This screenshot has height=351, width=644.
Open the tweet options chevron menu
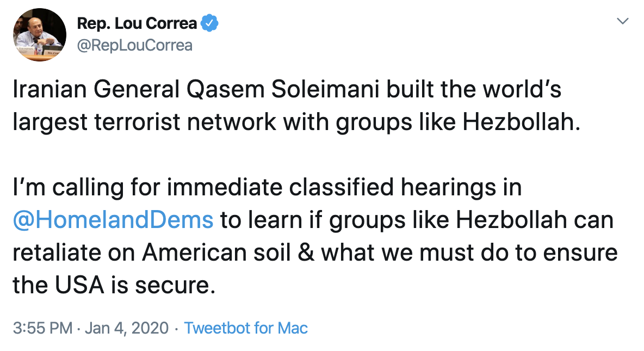[x=623, y=22]
